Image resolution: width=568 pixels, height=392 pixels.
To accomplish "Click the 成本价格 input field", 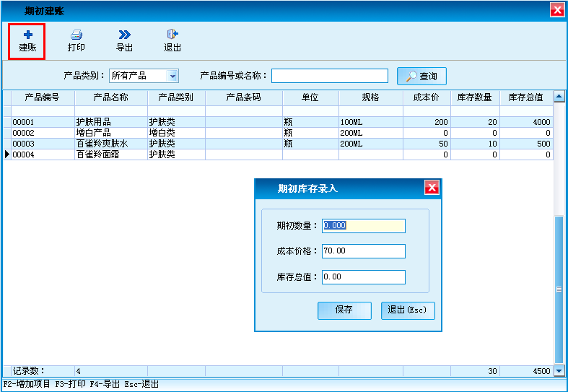I will coord(364,251).
